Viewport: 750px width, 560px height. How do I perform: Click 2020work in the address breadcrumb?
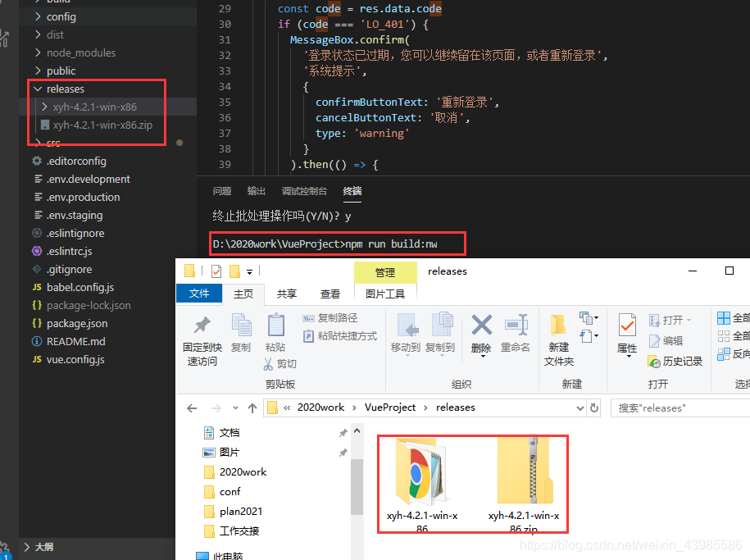(x=321, y=407)
